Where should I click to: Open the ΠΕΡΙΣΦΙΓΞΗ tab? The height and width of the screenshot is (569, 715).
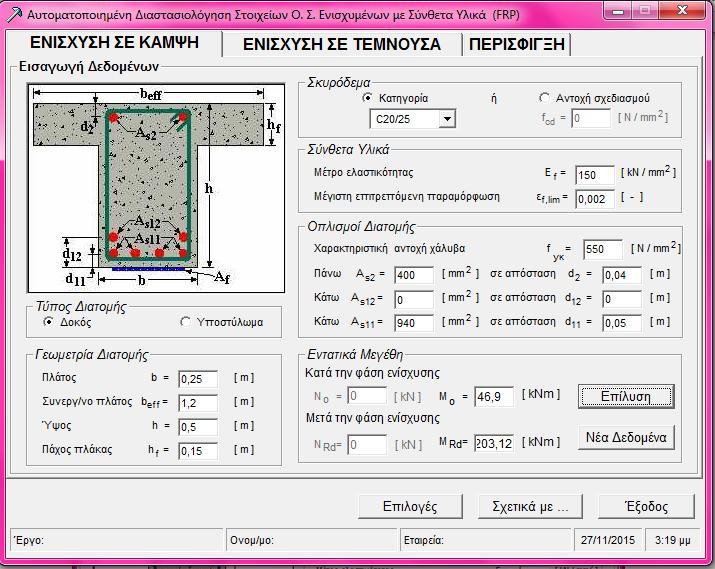[517, 44]
